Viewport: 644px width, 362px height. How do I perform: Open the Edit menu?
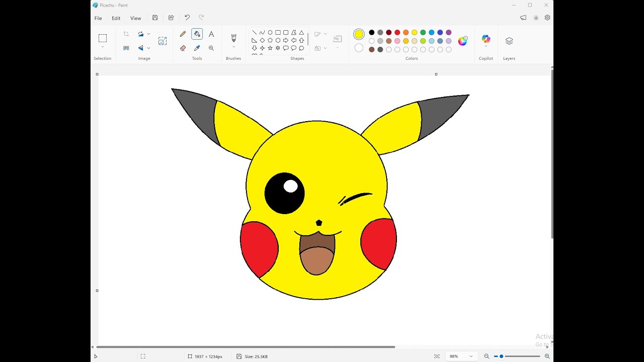pos(116,18)
